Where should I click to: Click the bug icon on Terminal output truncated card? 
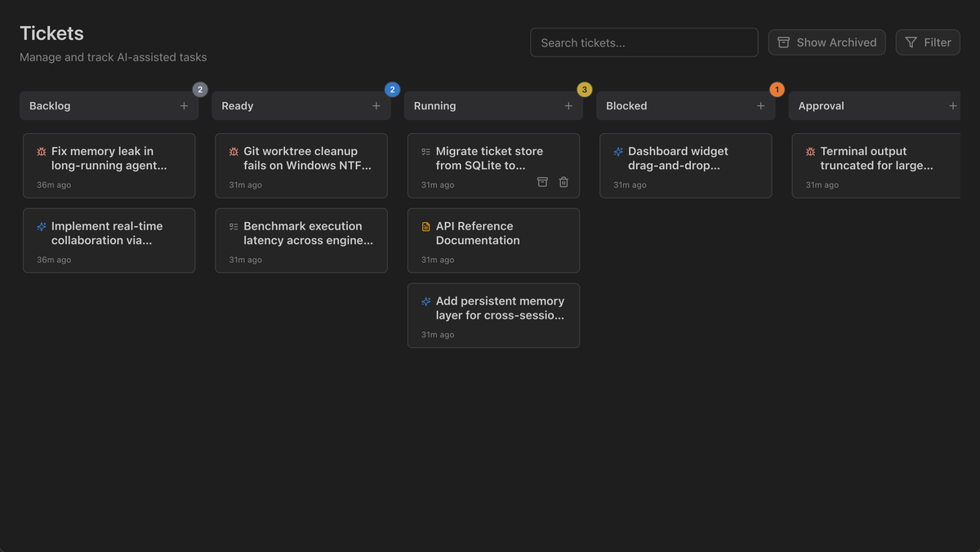coord(809,151)
